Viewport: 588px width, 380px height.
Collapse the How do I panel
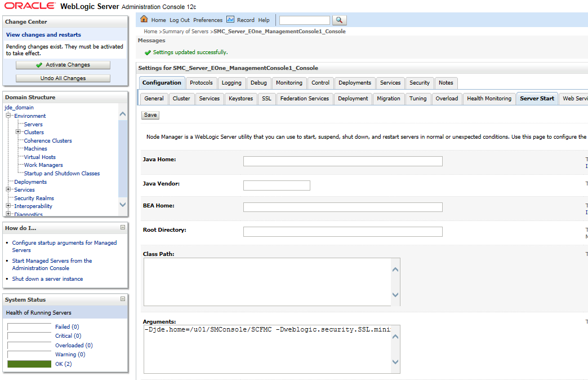[x=123, y=228]
